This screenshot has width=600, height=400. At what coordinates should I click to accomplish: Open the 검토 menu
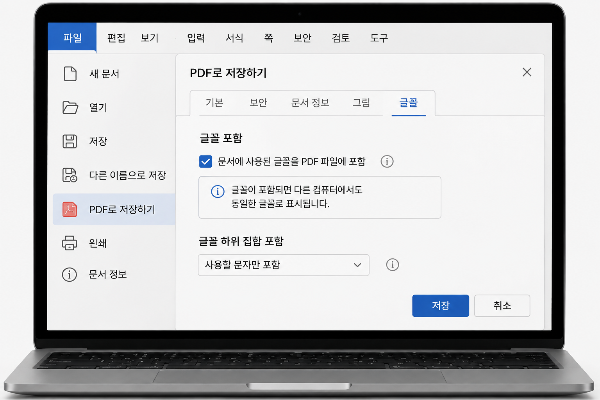coord(341,38)
